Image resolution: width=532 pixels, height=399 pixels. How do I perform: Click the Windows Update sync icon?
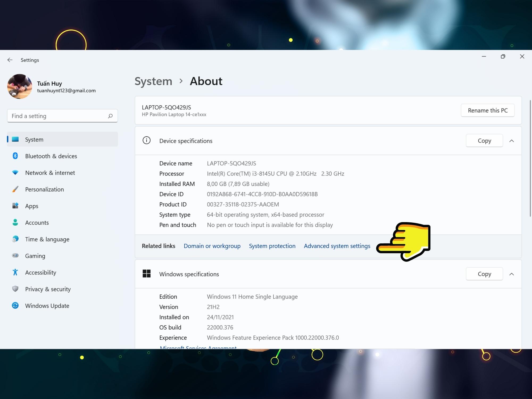15,305
